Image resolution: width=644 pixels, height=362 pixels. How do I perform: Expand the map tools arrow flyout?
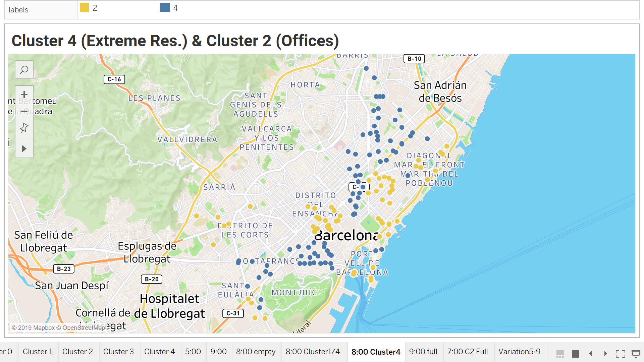click(x=24, y=148)
